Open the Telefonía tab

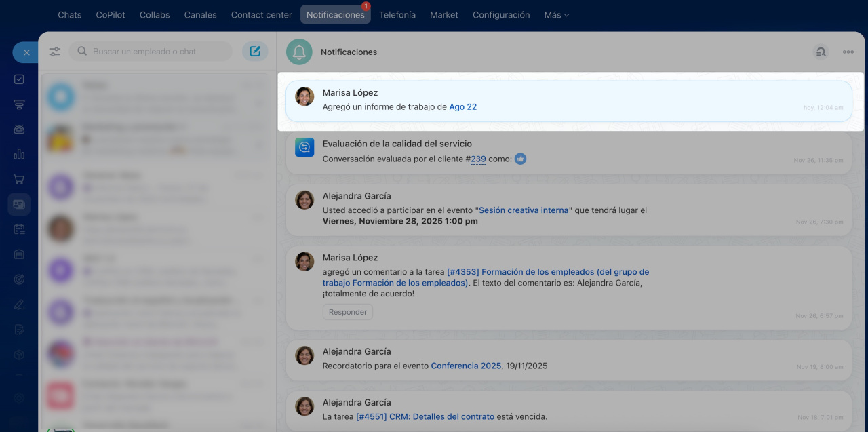pyautogui.click(x=397, y=15)
